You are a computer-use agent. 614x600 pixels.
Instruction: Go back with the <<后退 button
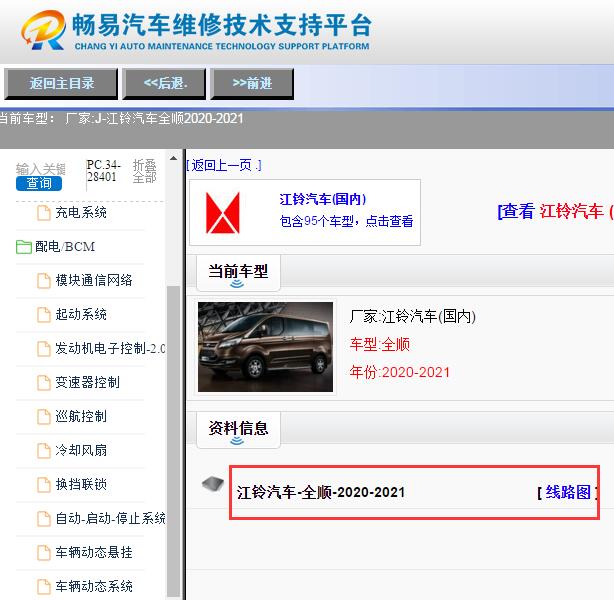[x=164, y=83]
